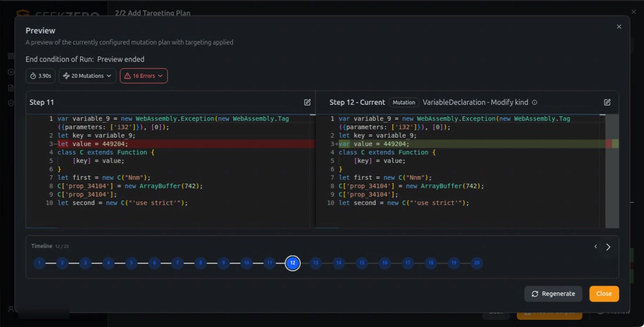Open the 20 Mutations dropdown
The image size is (644, 327).
pyautogui.click(x=87, y=76)
